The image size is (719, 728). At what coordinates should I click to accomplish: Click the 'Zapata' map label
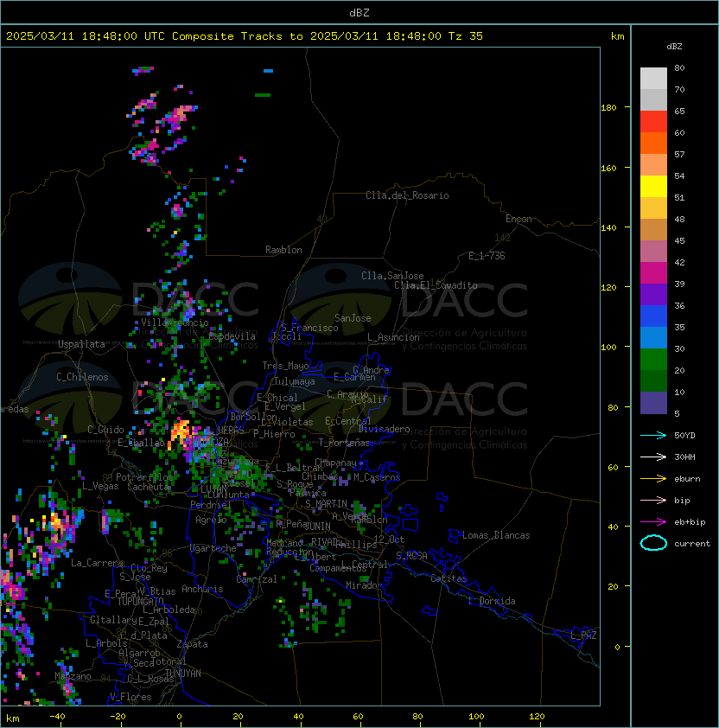click(192, 644)
